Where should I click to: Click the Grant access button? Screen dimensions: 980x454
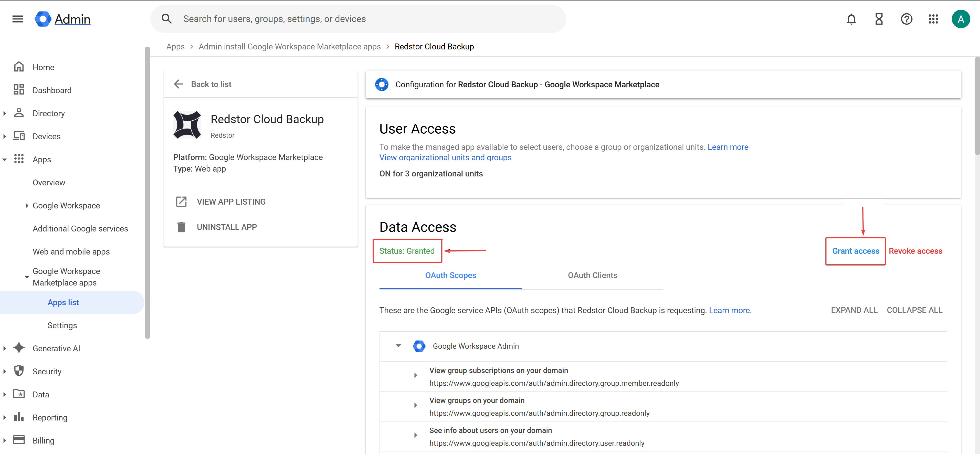[855, 251]
